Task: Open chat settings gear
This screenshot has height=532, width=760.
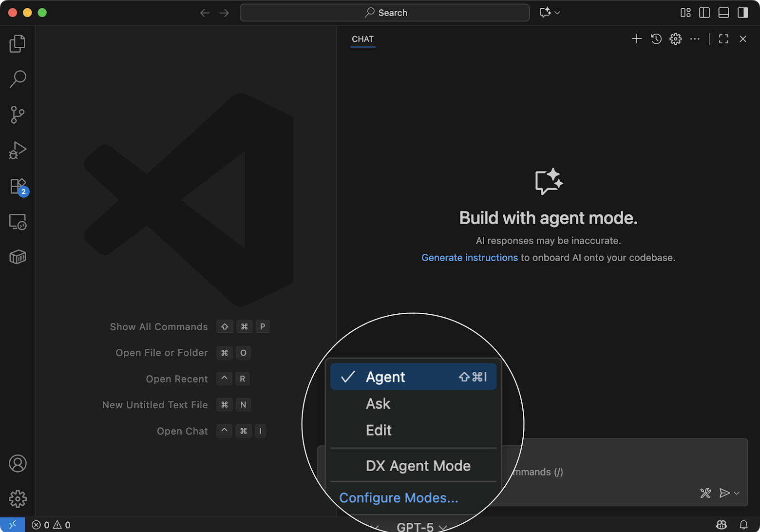Action: pyautogui.click(x=676, y=39)
